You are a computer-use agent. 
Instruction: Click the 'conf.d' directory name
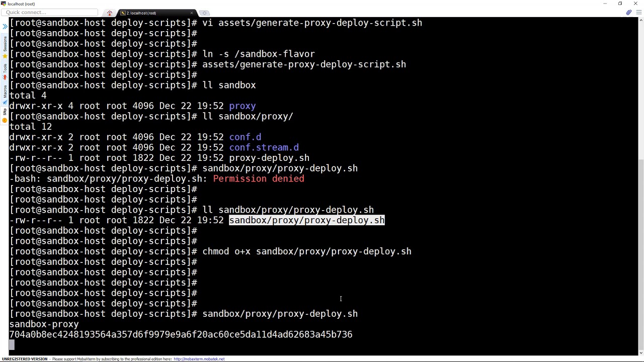(x=245, y=137)
